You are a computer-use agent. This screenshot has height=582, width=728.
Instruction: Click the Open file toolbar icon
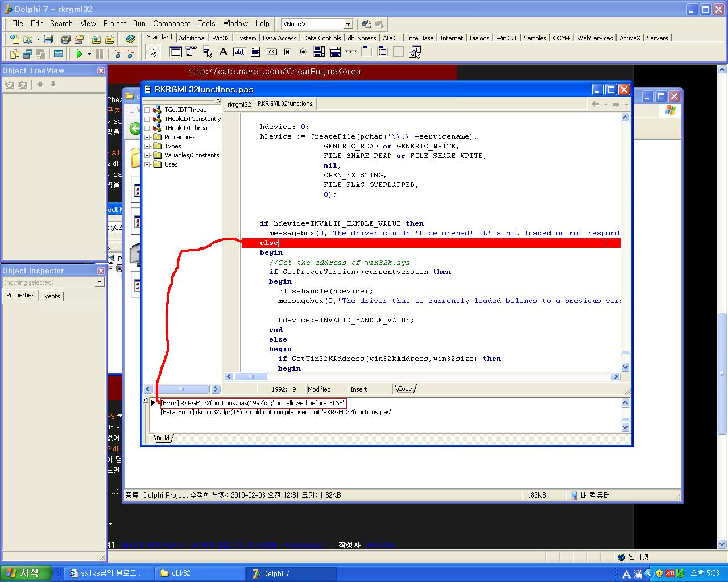click(x=27, y=39)
